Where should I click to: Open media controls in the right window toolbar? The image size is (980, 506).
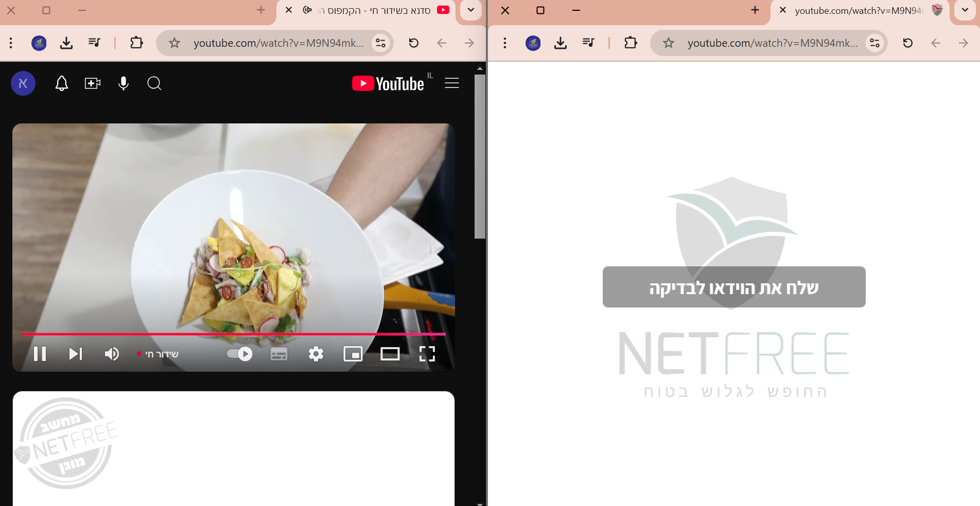[588, 43]
